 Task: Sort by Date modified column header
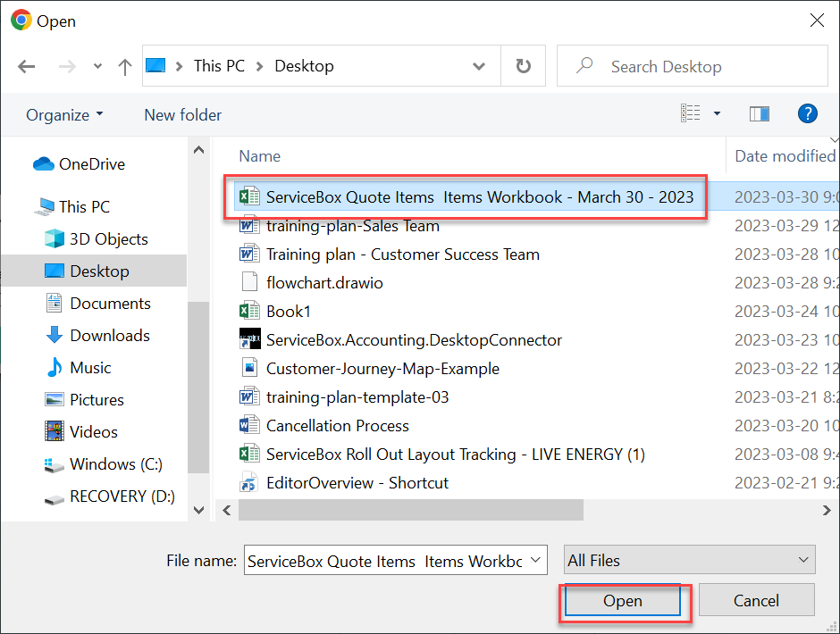point(785,156)
